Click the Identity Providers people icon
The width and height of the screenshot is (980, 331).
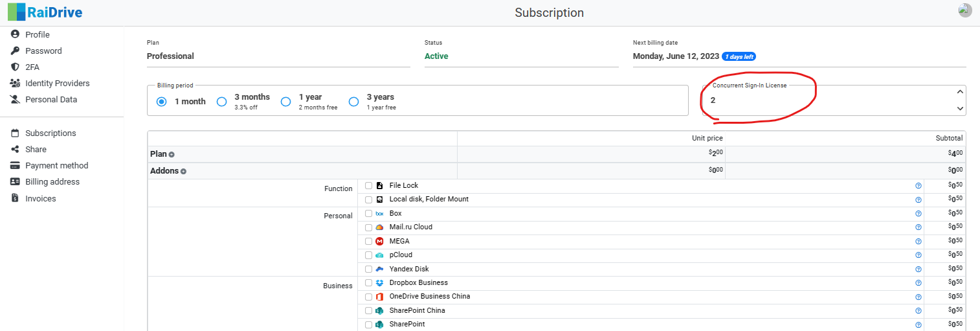click(15, 83)
